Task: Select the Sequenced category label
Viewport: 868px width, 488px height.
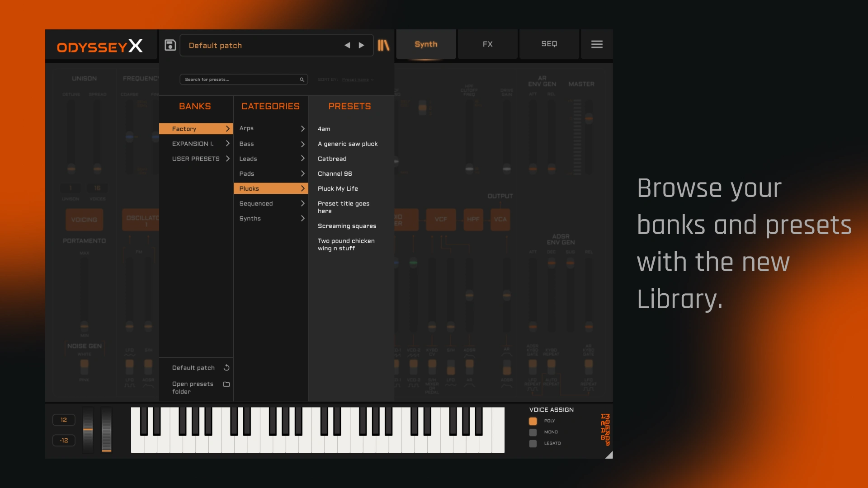Action: click(256, 204)
